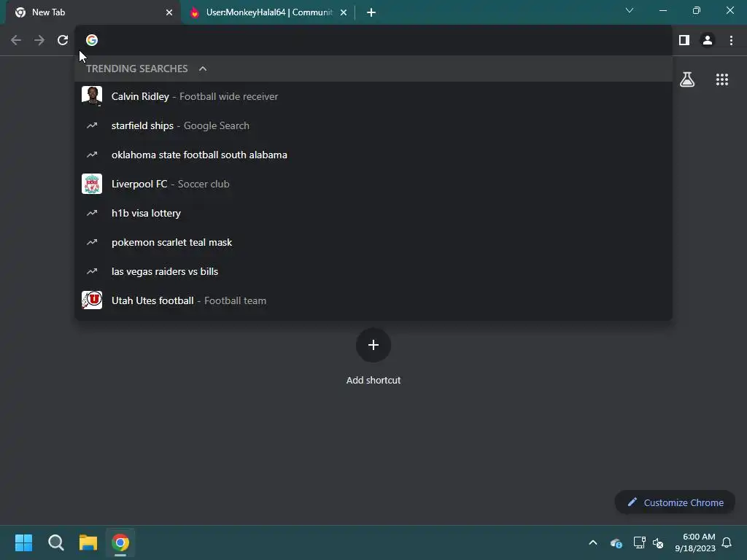Click the browser Forward arrow
747x560 pixels.
(x=39, y=41)
